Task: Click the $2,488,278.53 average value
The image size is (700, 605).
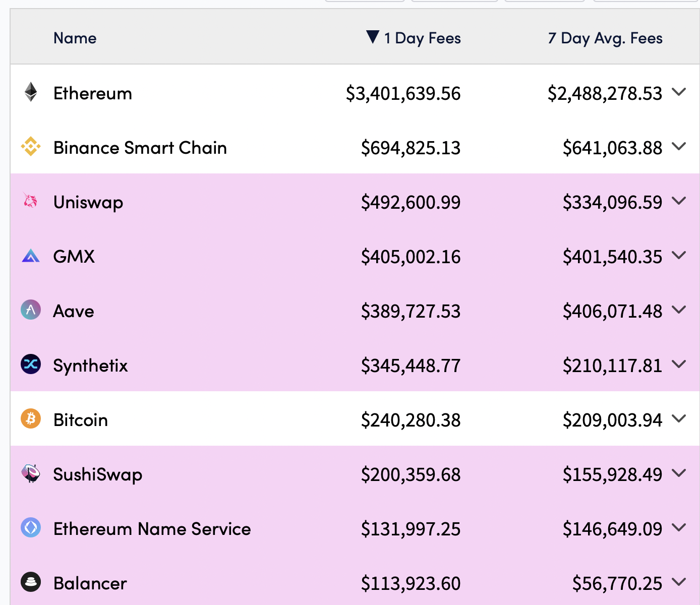Action: (x=605, y=94)
